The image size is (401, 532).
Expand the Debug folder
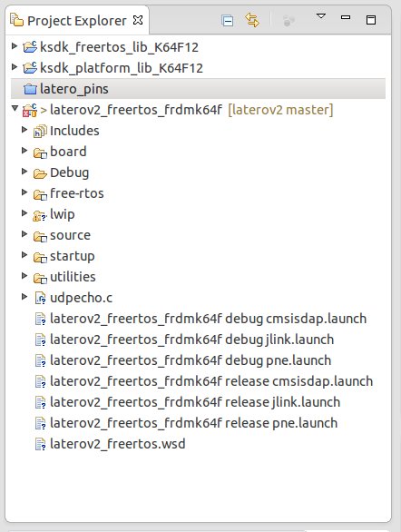(x=24, y=172)
